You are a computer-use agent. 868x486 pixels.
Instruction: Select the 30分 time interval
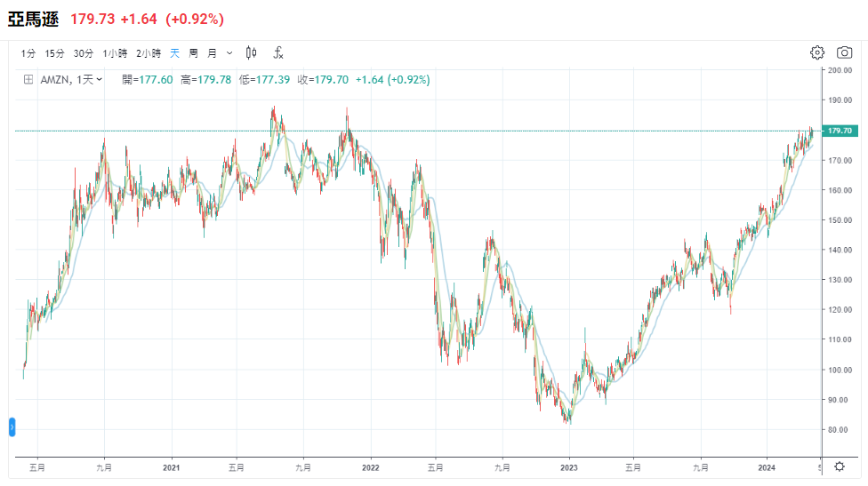click(83, 53)
